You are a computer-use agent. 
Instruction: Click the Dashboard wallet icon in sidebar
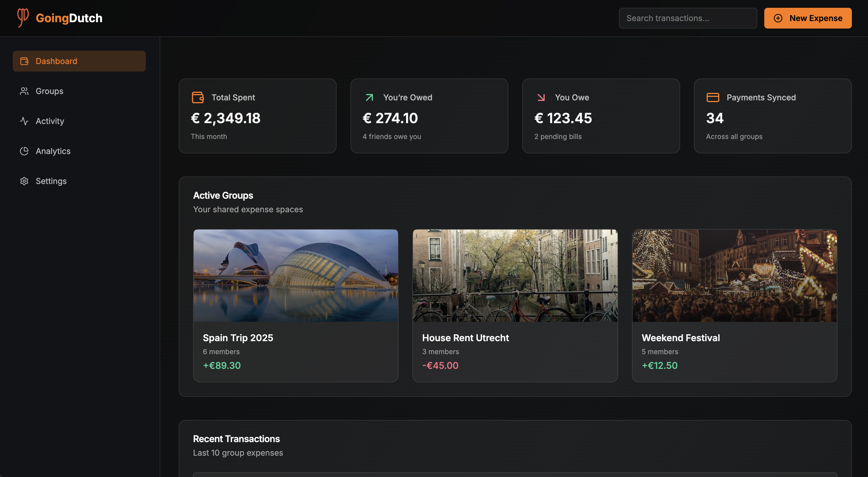[24, 61]
